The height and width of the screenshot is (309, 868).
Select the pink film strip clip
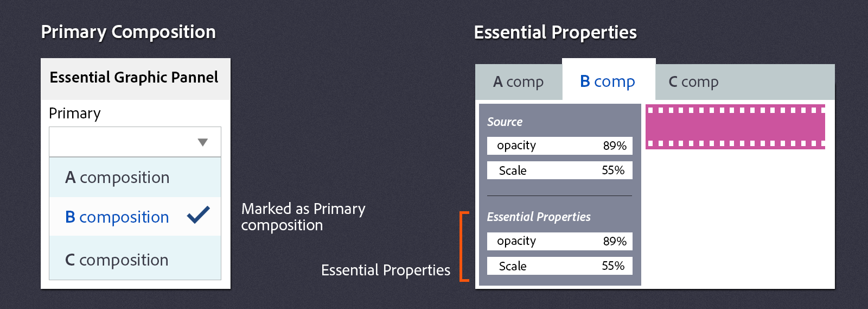coord(735,127)
